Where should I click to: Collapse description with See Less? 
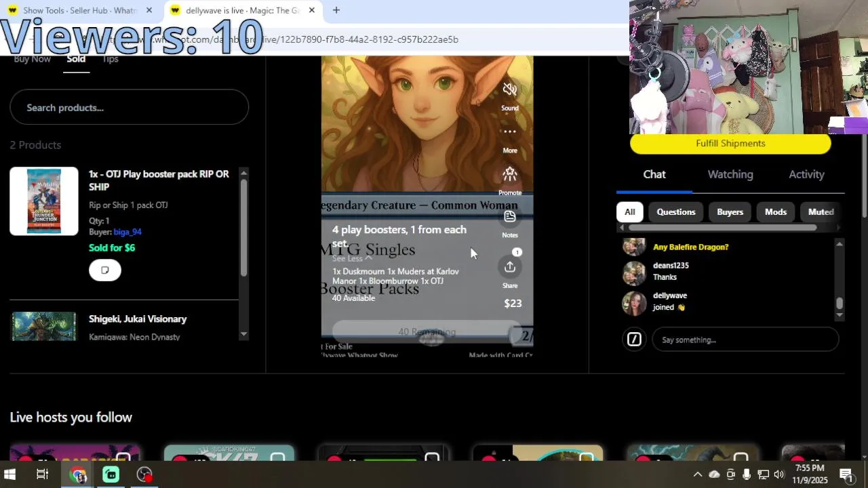pos(351,258)
